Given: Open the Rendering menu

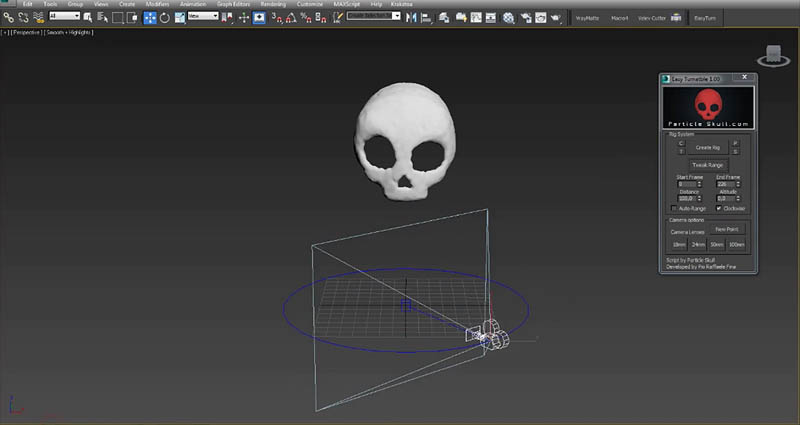Looking at the screenshot, I should click(273, 5).
